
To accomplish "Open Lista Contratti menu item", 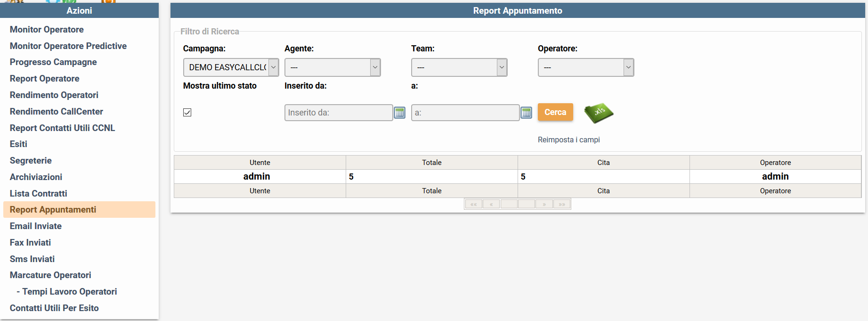I will [39, 193].
